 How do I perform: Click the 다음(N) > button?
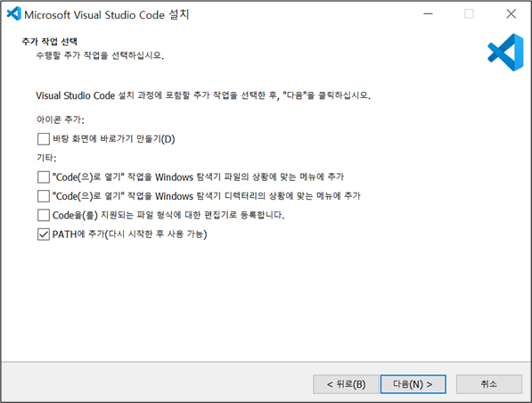(413, 384)
